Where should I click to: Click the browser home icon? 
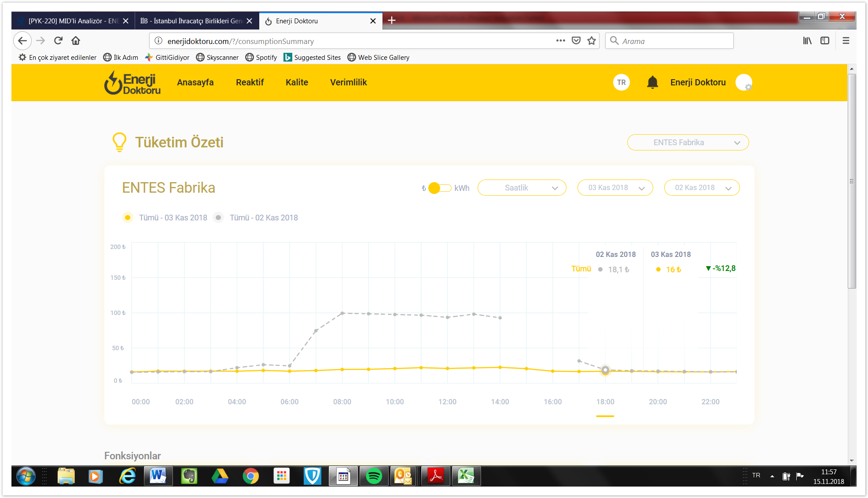[x=76, y=41]
